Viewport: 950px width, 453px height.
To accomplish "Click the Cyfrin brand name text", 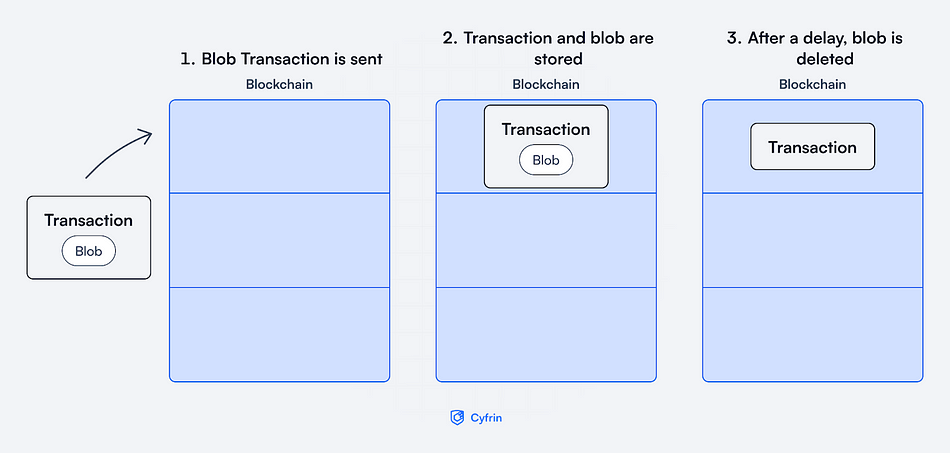I will pyautogui.click(x=486, y=418).
